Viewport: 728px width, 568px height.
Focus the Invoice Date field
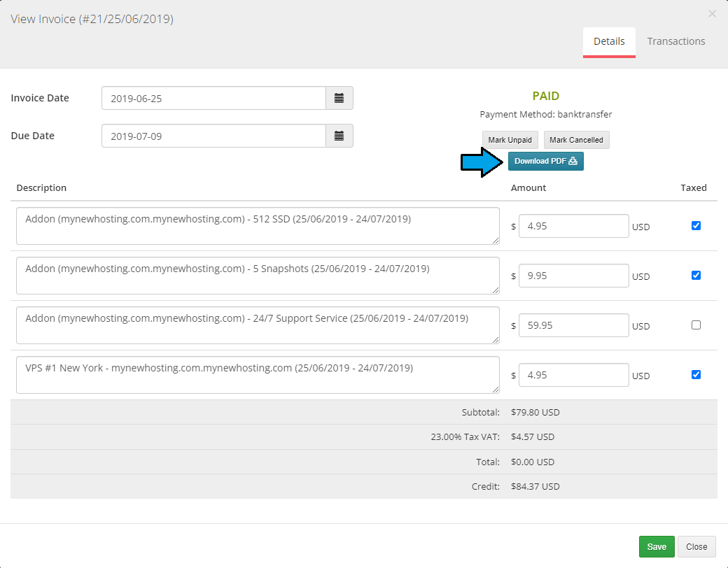coord(213,98)
